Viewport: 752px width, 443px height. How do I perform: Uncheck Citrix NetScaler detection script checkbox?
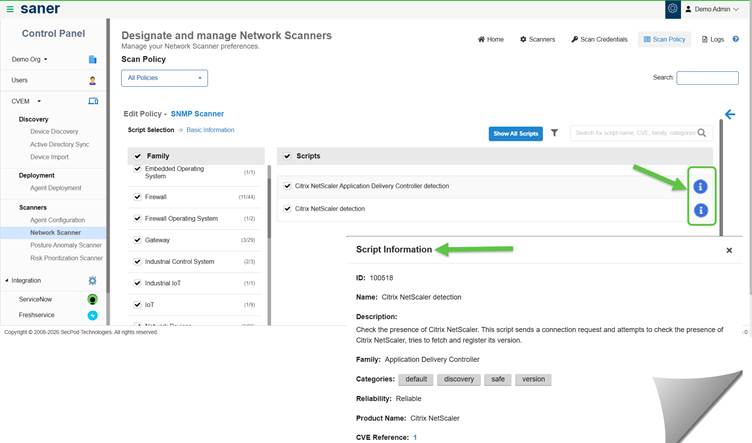[287, 209]
